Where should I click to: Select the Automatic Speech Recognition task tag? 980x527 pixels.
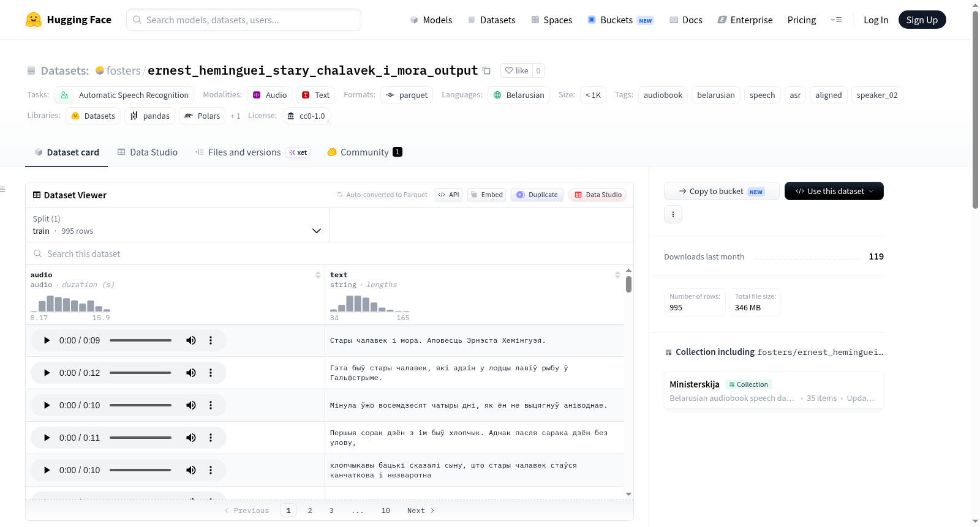click(x=124, y=95)
